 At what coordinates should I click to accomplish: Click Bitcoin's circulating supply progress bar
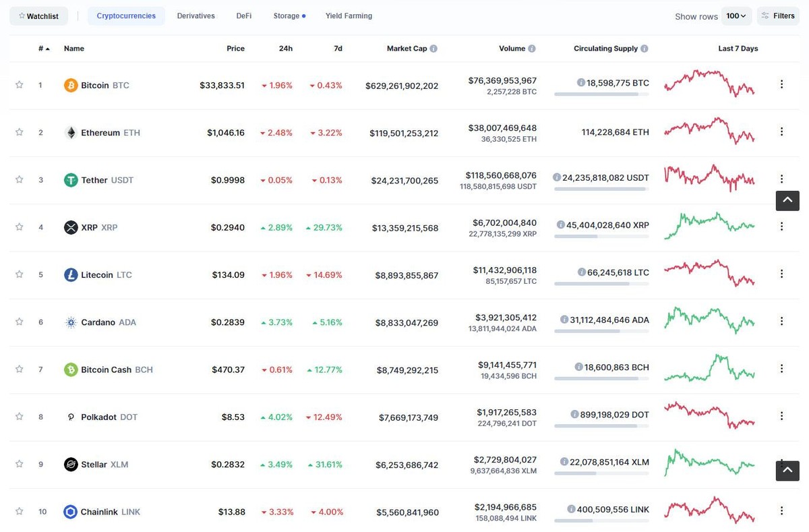coord(601,94)
